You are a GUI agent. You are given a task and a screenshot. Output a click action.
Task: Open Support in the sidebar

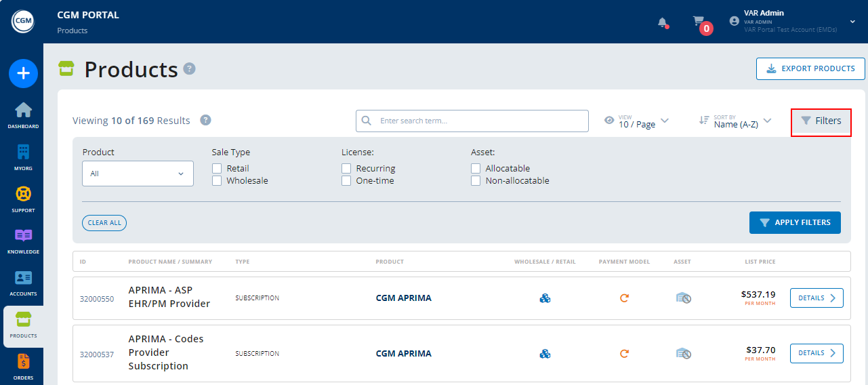tap(23, 199)
